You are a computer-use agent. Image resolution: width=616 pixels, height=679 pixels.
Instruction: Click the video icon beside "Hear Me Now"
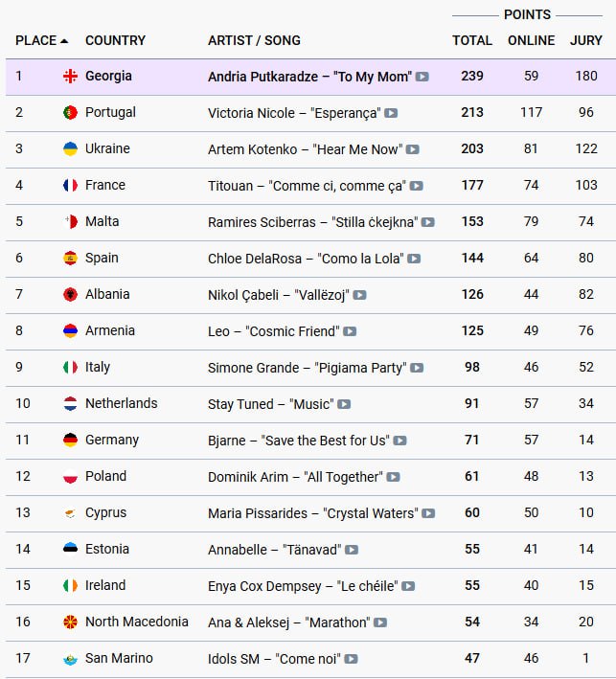coord(412,149)
